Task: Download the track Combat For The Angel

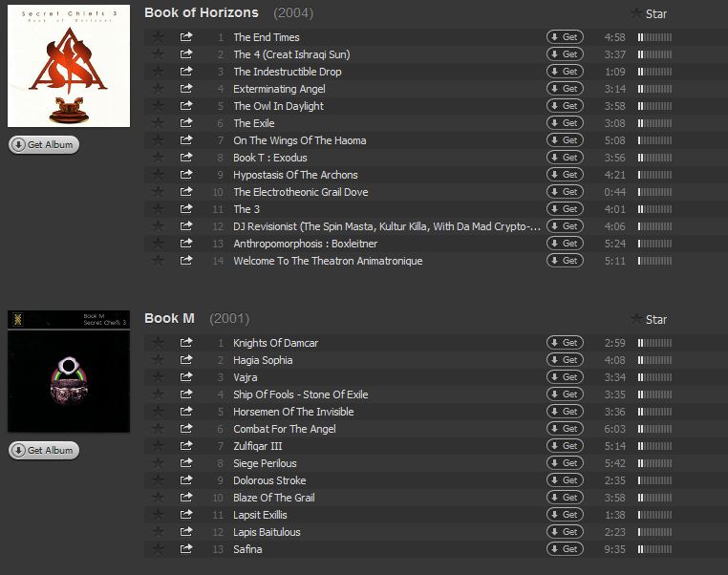Action: (x=565, y=429)
